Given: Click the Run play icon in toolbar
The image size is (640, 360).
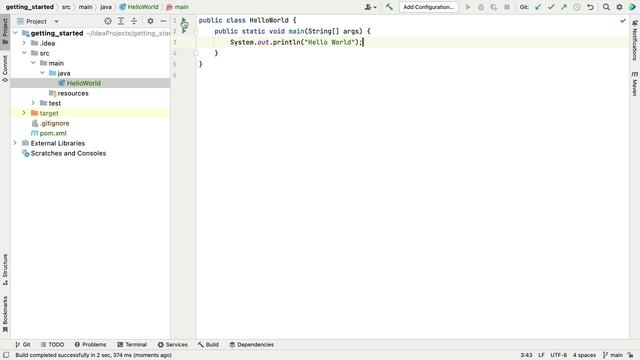Looking at the screenshot, I should [x=468, y=7].
